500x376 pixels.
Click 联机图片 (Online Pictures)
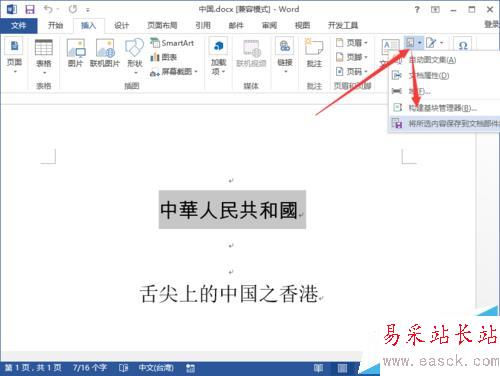pyautogui.click(x=105, y=53)
